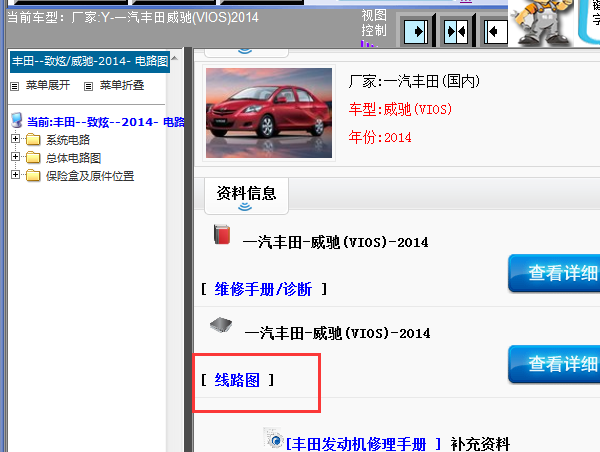Click the 总体电路图 folder icon
This screenshot has width=600, height=452.
tap(33, 157)
